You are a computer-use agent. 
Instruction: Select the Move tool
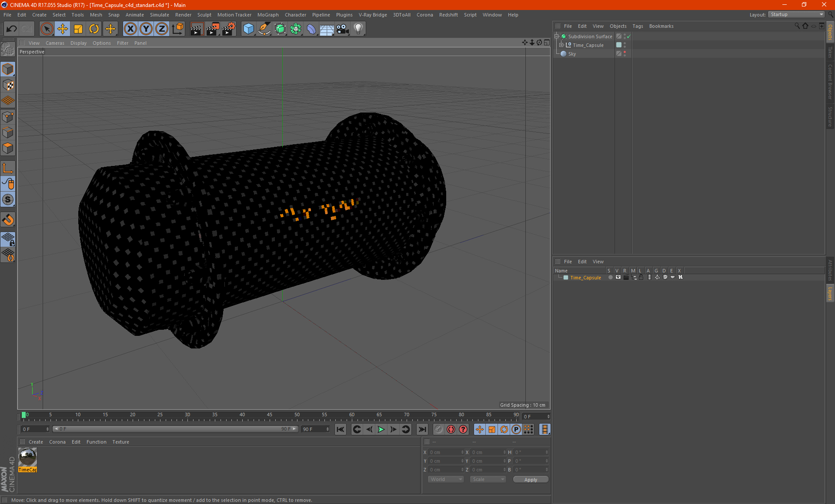click(63, 29)
